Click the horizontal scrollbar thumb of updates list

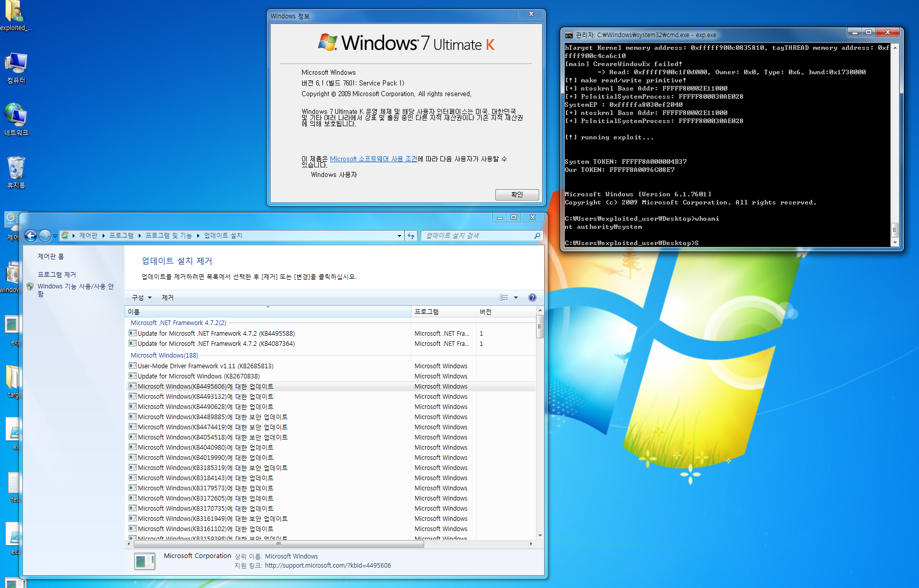tap(278, 544)
